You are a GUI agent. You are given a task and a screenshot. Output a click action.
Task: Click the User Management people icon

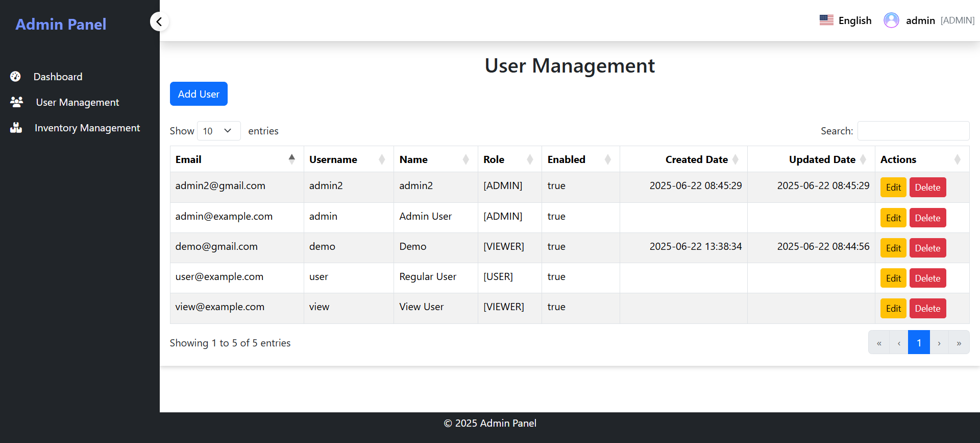[16, 102]
